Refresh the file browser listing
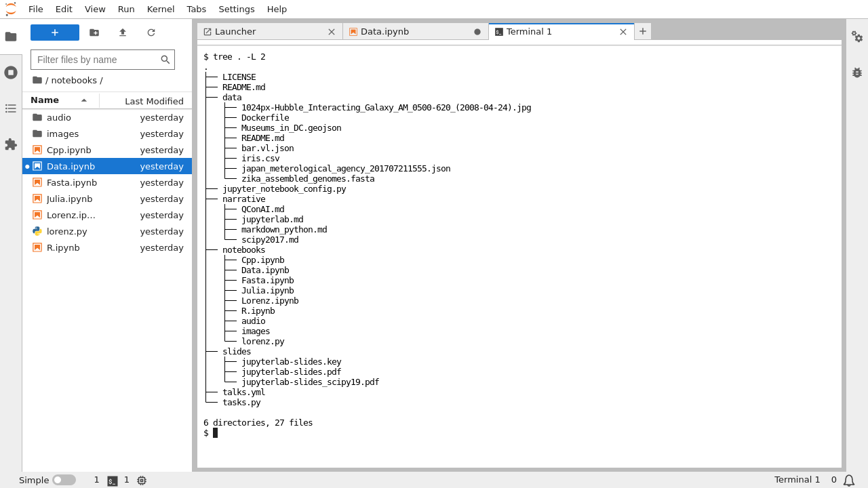868x488 pixels. (151, 32)
